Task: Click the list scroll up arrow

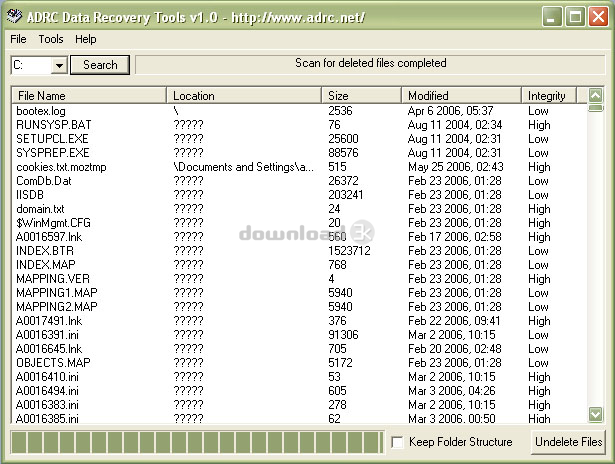Action: click(595, 95)
